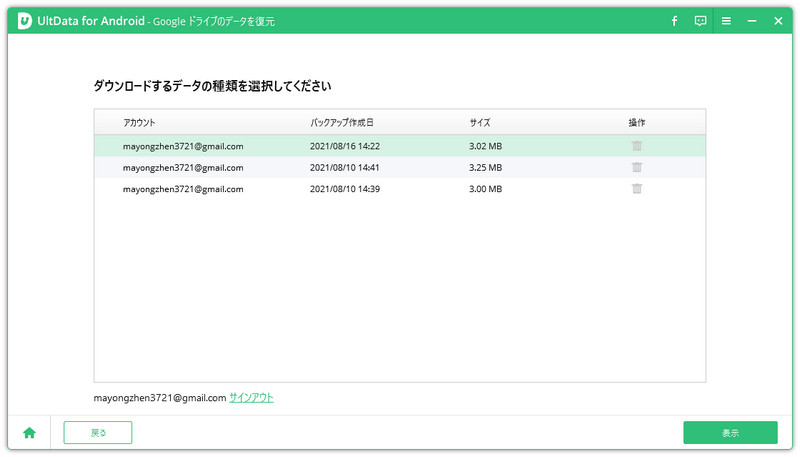
Task: Click the サインアウト link
Action: (251, 398)
